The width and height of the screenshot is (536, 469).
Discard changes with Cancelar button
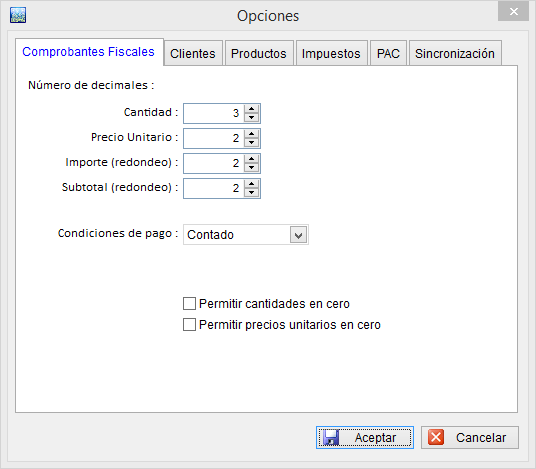[470, 438]
